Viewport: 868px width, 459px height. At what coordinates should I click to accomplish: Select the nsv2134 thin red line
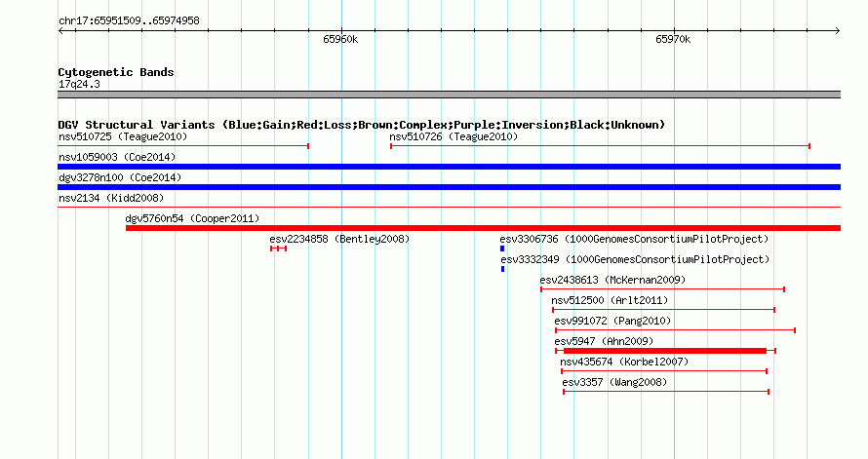coord(449,208)
